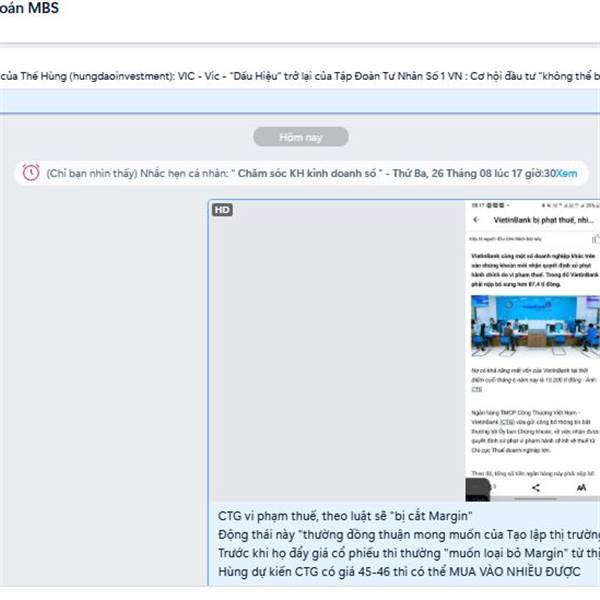Click message line 'CTG vi phạm thuế, theo luật'
The image size is (600, 600).
click(x=345, y=516)
